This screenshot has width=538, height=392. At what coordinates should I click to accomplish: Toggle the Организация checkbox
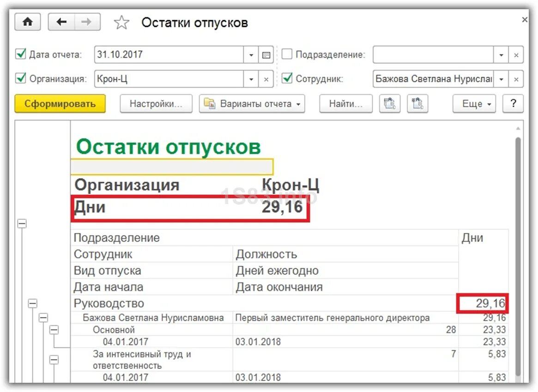(21, 78)
